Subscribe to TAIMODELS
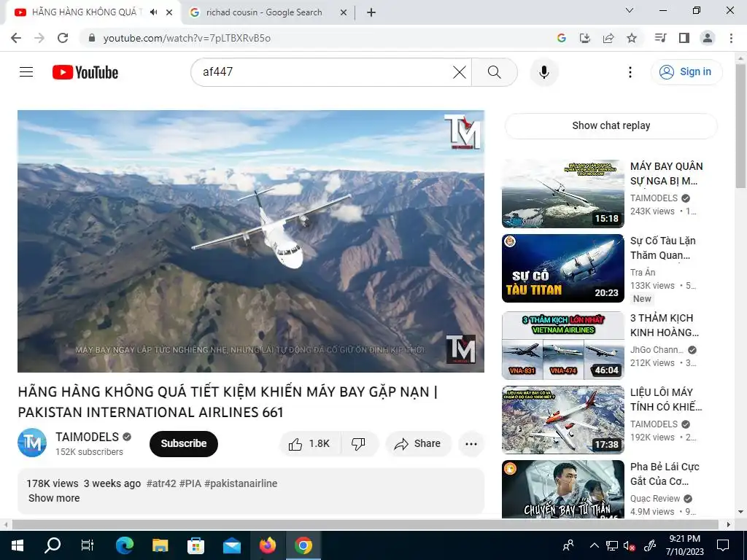The height and width of the screenshot is (560, 747). (184, 444)
